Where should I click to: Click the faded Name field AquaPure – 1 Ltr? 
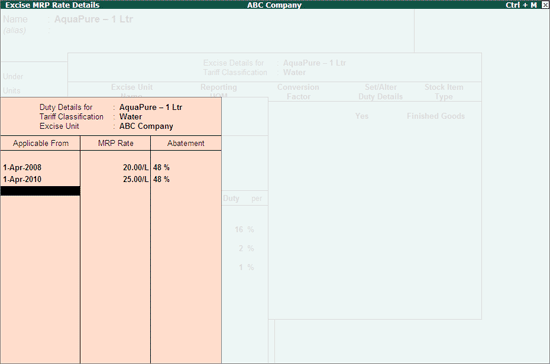click(93, 19)
